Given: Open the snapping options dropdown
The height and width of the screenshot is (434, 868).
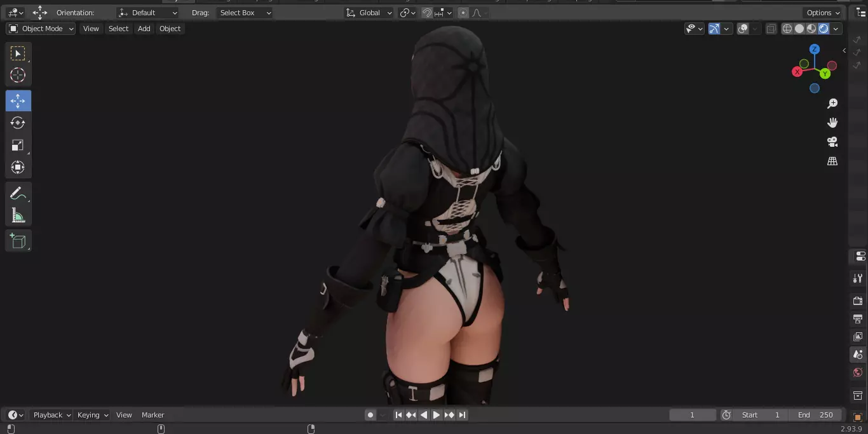Looking at the screenshot, I should coord(444,13).
